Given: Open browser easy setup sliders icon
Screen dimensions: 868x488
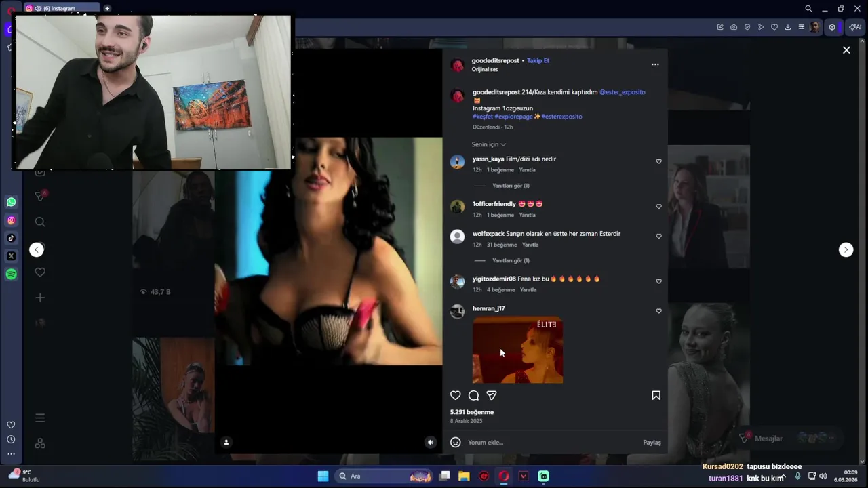Looking at the screenshot, I should click(x=802, y=27).
